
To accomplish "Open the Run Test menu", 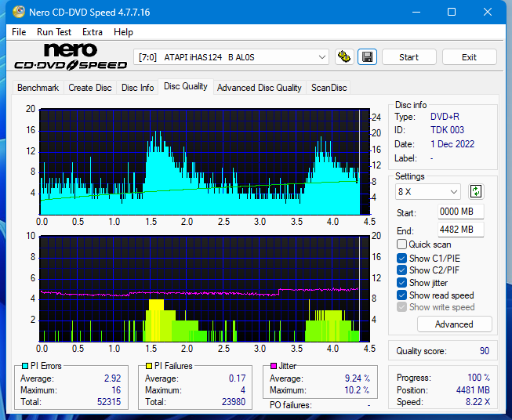I will 54,32.
